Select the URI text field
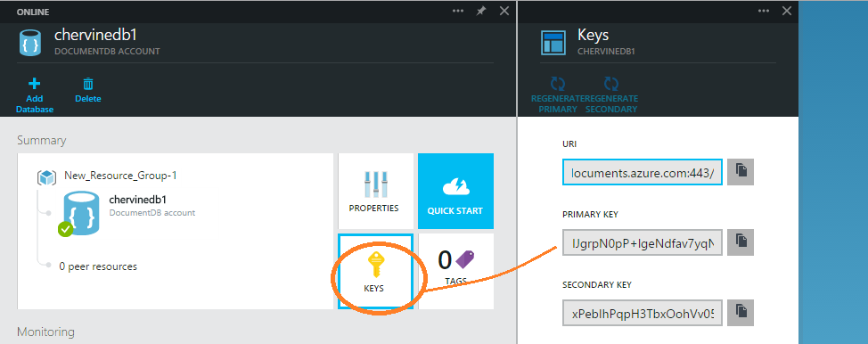 [x=643, y=172]
